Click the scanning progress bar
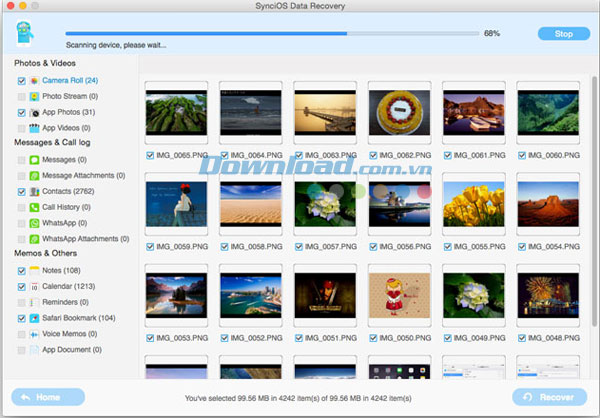 tap(272, 34)
